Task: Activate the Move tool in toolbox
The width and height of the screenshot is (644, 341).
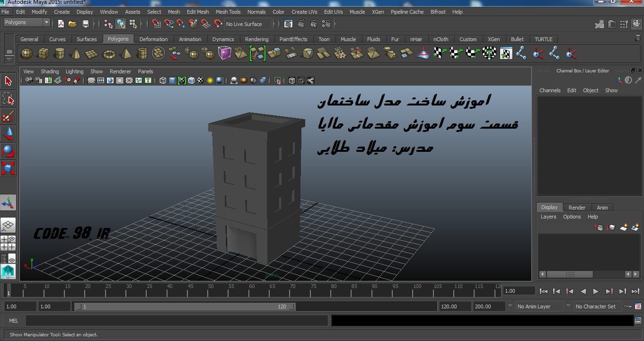Action: (9, 133)
